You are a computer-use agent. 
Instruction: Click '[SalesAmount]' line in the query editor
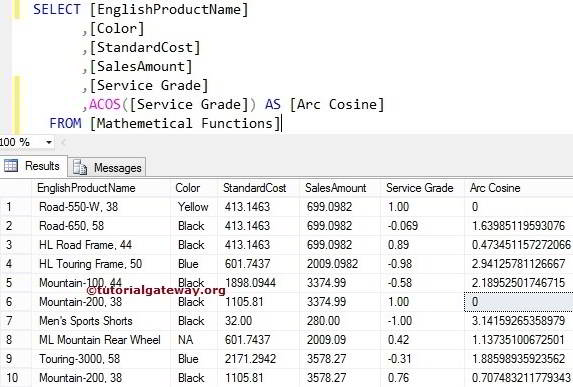pyautogui.click(x=141, y=67)
